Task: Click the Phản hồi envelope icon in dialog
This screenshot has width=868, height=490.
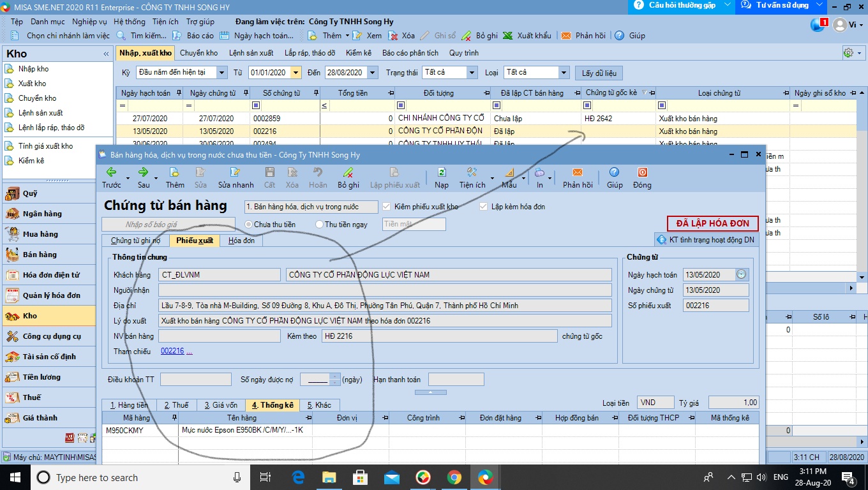Action: tap(577, 173)
